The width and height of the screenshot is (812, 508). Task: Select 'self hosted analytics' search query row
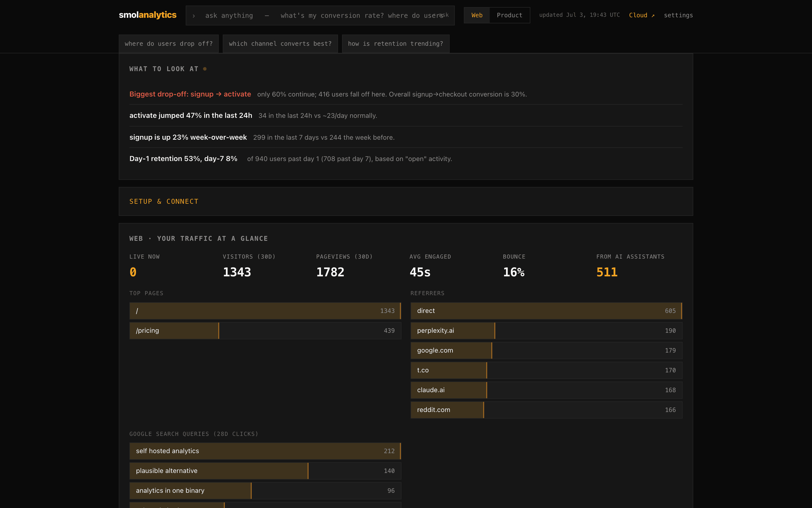coord(265,451)
